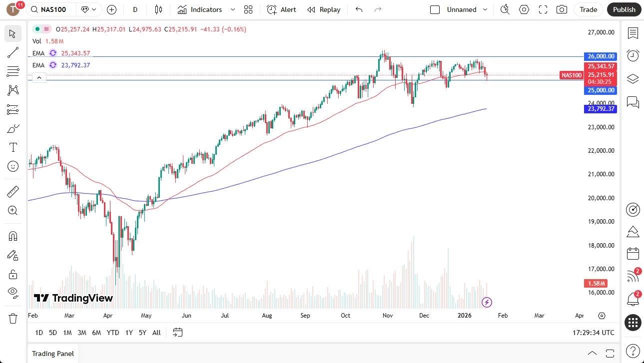The image size is (644, 363).
Task: Toggle magnet mode for drawings
Action: [x=12, y=236]
